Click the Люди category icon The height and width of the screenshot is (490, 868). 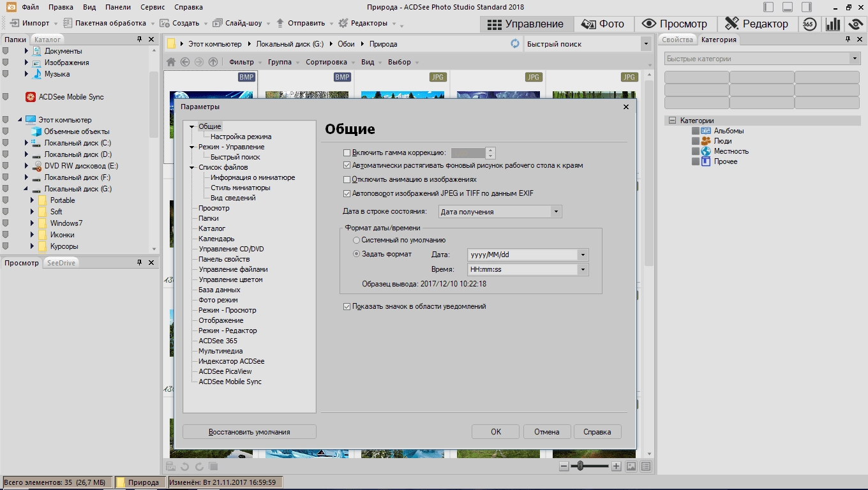click(705, 141)
